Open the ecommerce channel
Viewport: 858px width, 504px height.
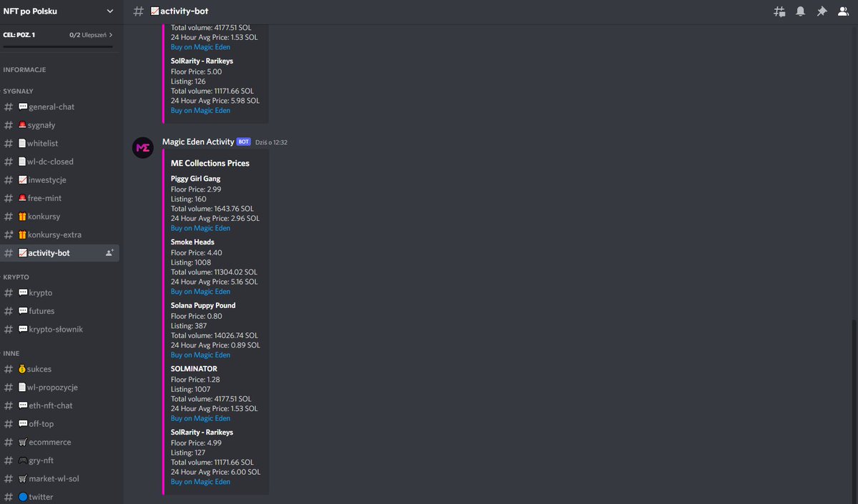[60, 443]
